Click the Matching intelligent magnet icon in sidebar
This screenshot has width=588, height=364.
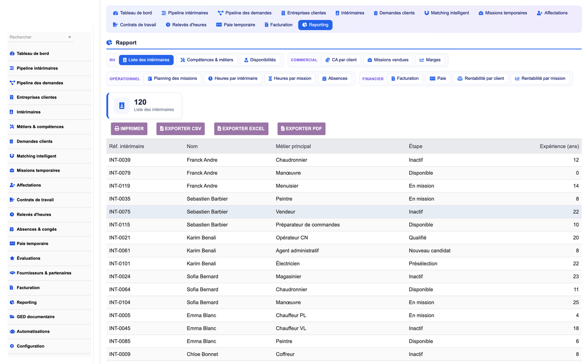click(12, 156)
